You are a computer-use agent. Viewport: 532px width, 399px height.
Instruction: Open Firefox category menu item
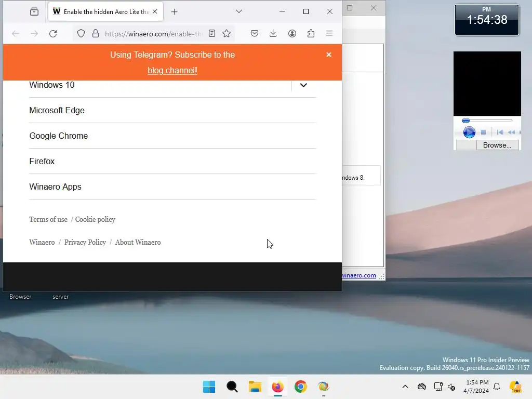pos(42,161)
